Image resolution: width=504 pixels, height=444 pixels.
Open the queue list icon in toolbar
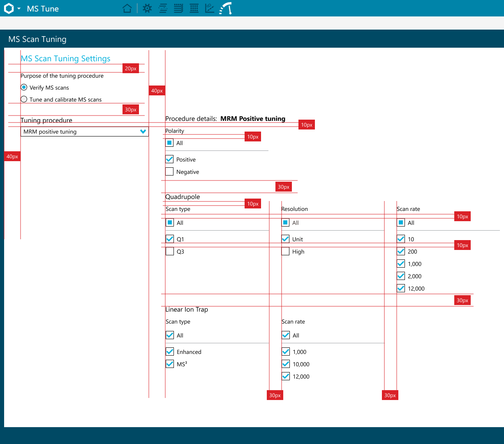click(x=178, y=8)
